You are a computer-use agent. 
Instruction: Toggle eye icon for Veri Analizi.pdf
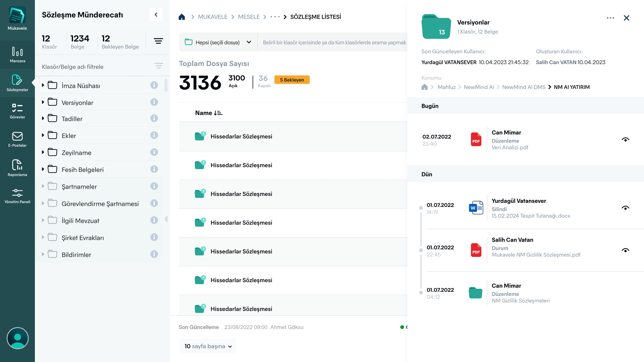coord(625,140)
